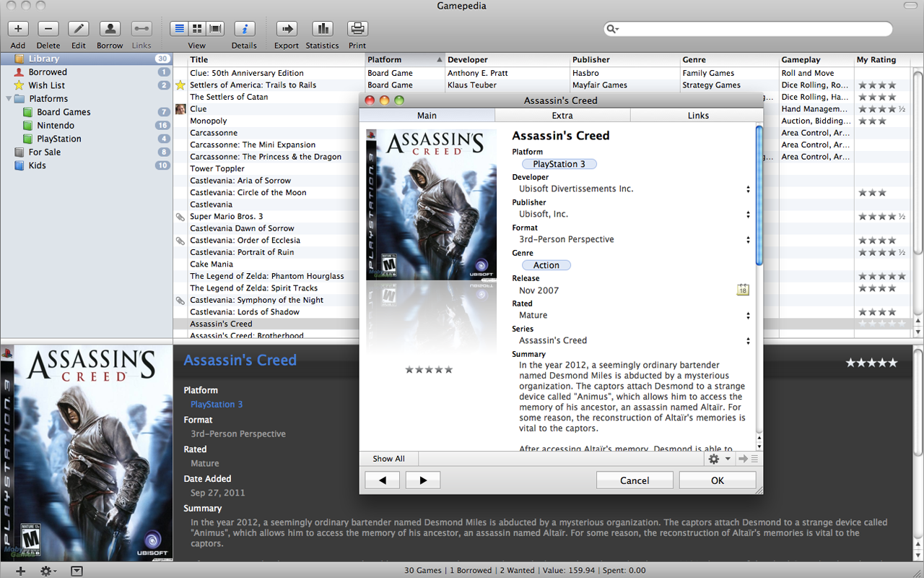
Task: Set the star rating in details pane
Action: [872, 363]
